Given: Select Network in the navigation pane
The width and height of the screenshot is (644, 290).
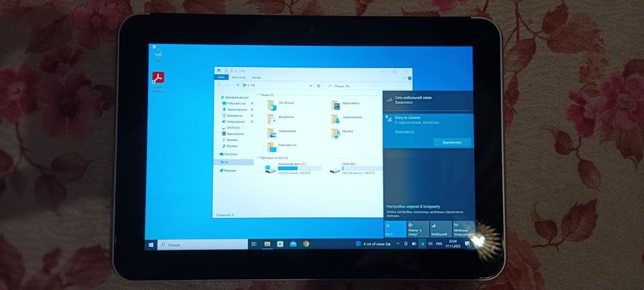Looking at the screenshot, I should pos(227,170).
